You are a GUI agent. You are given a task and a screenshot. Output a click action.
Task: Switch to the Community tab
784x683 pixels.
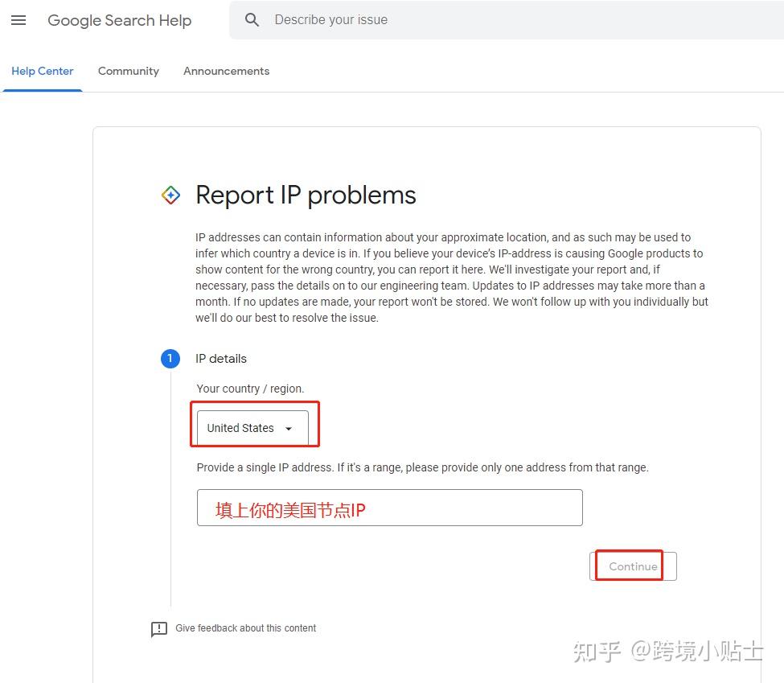click(x=128, y=71)
